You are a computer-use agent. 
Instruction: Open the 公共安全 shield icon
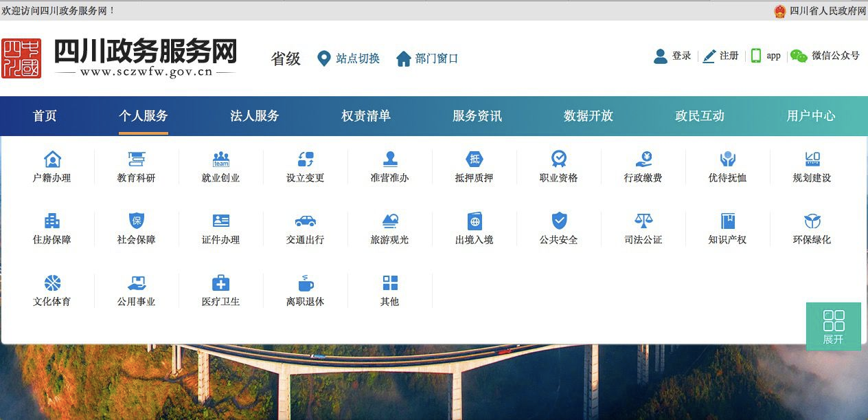(x=559, y=221)
